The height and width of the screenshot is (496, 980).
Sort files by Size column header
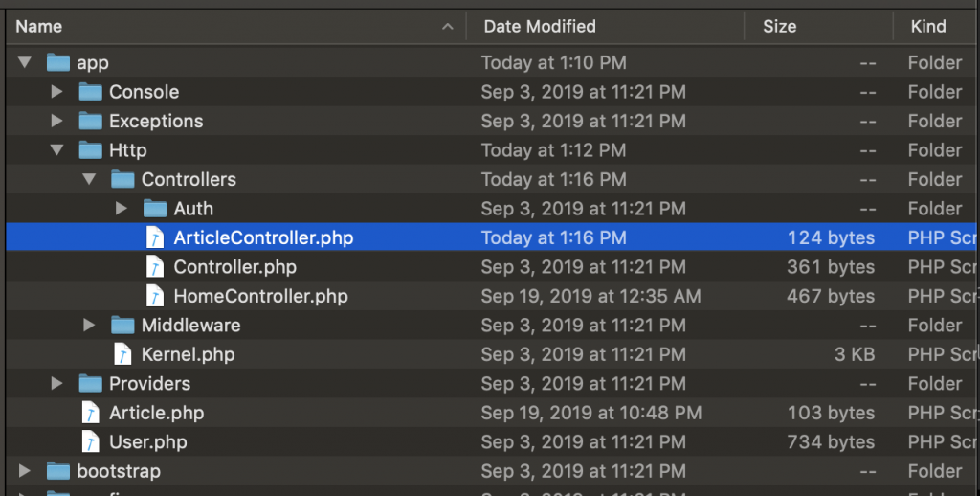tap(779, 27)
